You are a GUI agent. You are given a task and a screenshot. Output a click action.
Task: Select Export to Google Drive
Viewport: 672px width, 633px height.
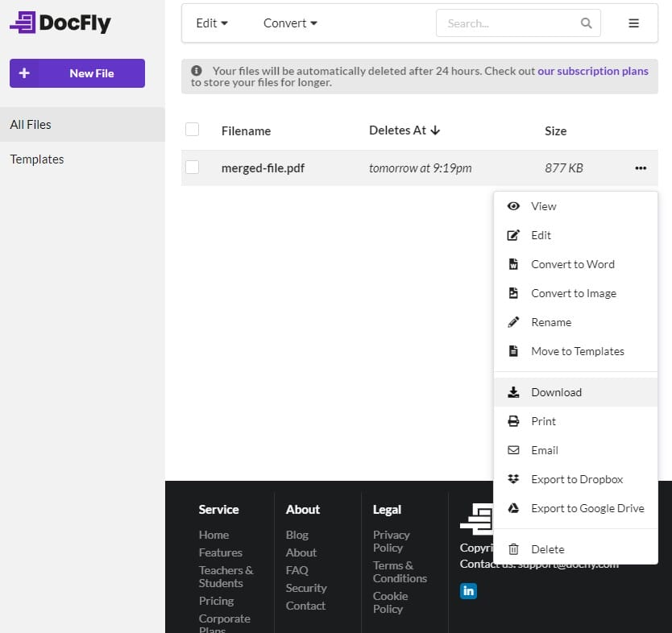click(575, 508)
